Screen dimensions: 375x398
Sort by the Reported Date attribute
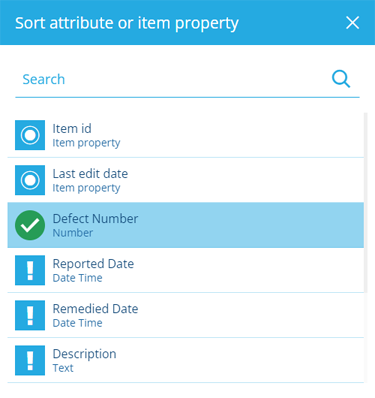click(186, 270)
